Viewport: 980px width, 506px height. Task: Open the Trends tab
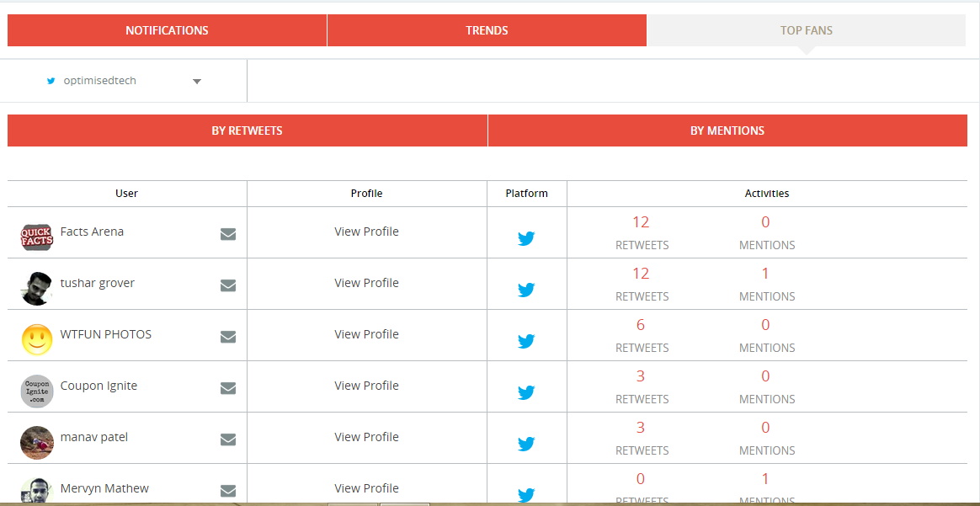(487, 30)
